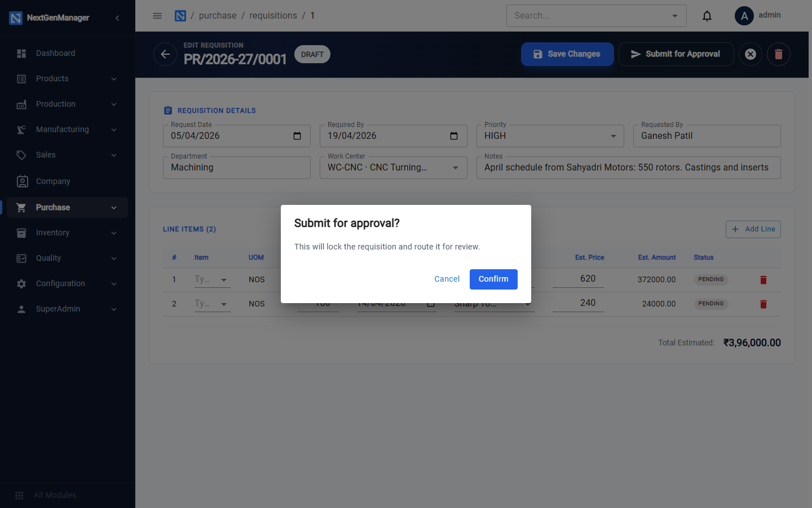Click the admin avatar icon
This screenshot has height=508, width=812.
point(744,16)
